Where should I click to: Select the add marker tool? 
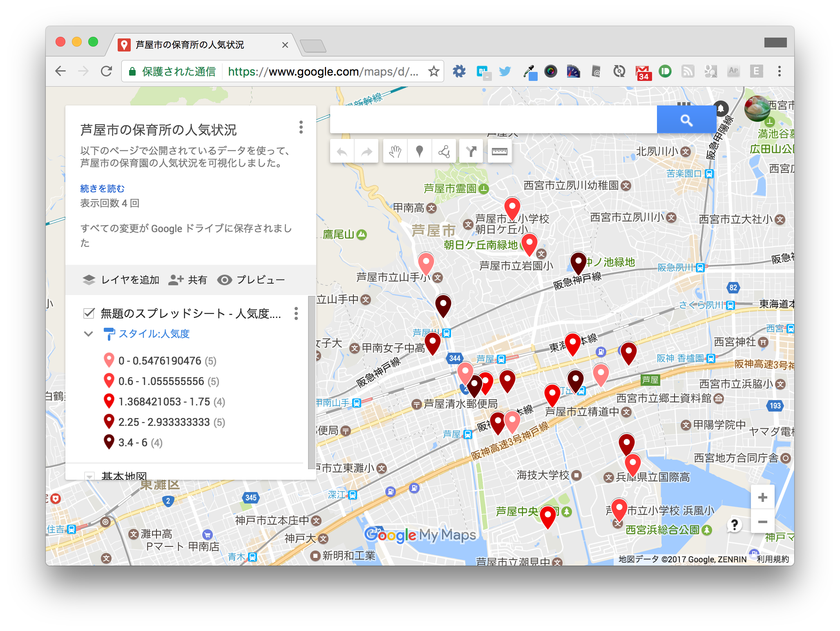(x=419, y=152)
